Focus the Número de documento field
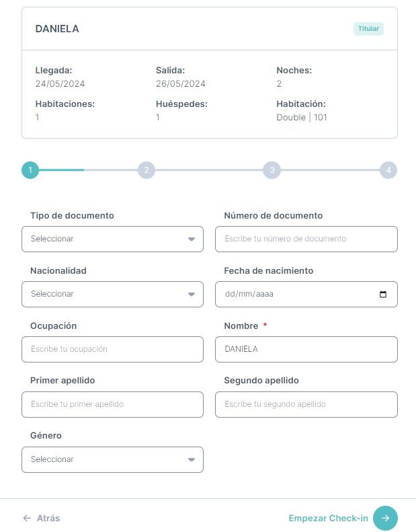Viewport: 416px width, 532px height. pos(306,239)
